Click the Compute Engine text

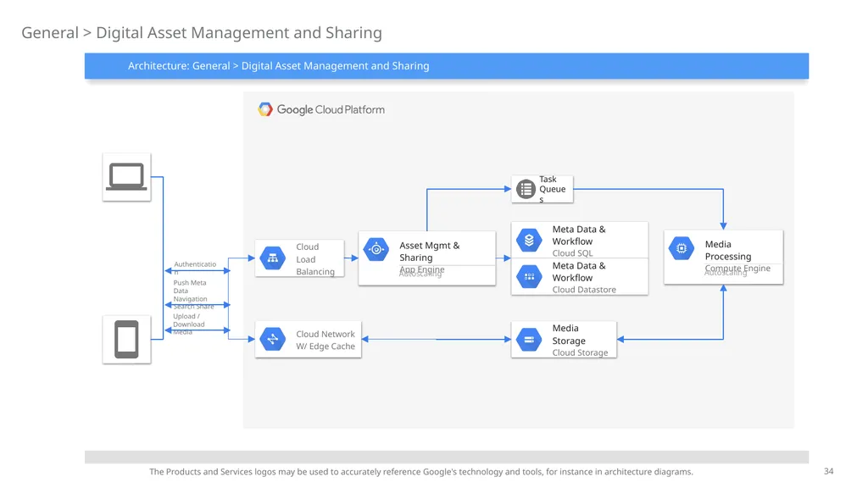737,269
